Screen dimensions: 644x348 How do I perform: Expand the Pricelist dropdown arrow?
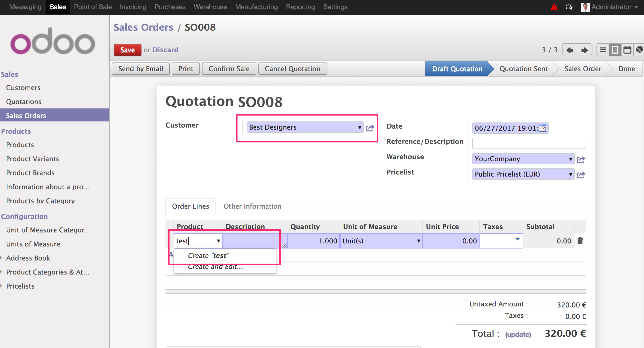click(570, 175)
